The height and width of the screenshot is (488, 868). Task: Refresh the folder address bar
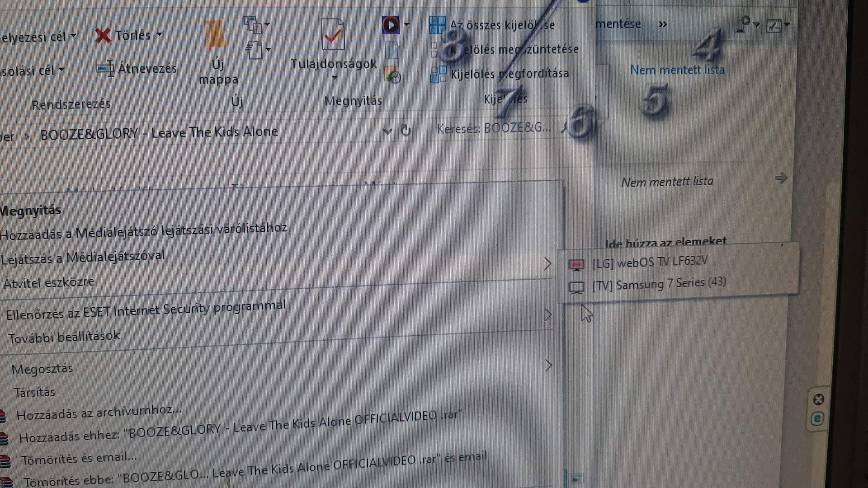[406, 131]
